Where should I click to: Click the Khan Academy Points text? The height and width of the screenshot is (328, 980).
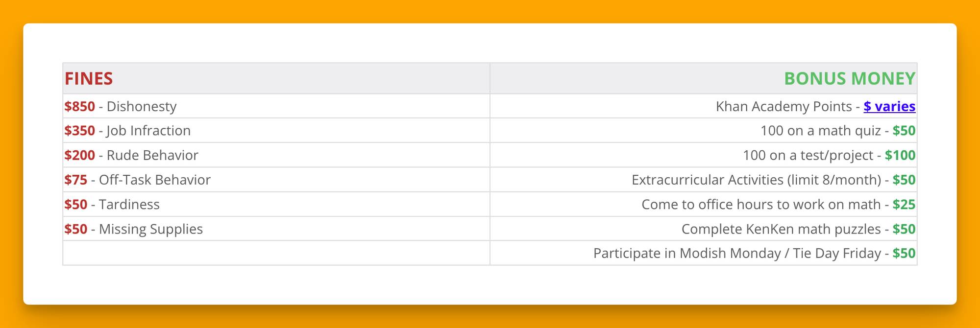tap(784, 106)
